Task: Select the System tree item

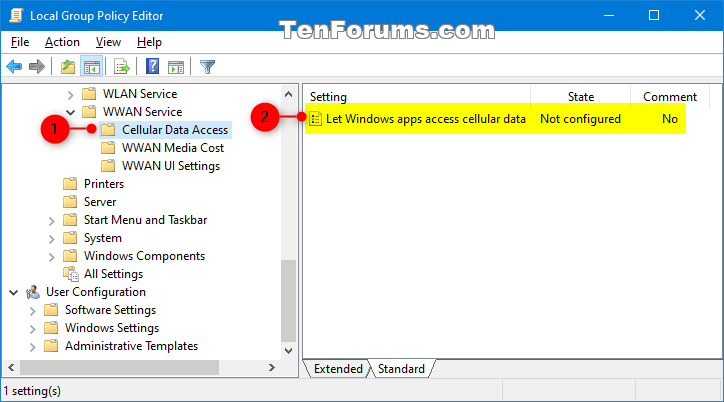Action: coord(103,238)
